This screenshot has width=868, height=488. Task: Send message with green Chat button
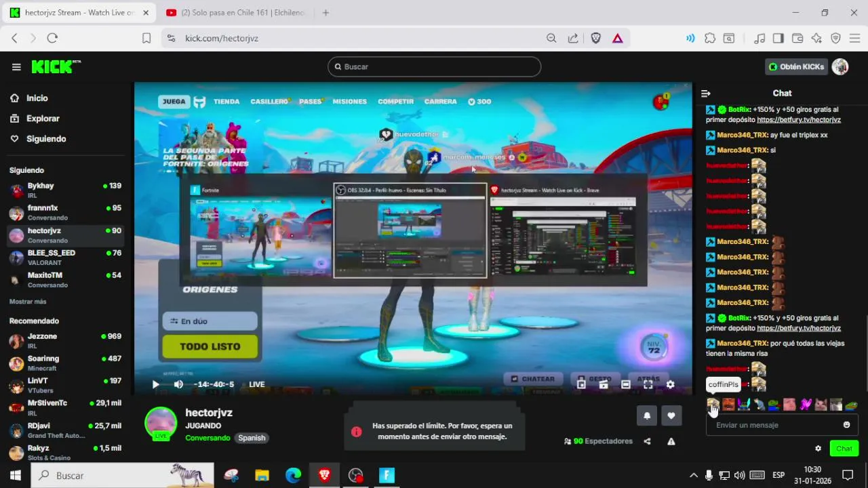pyautogui.click(x=844, y=449)
